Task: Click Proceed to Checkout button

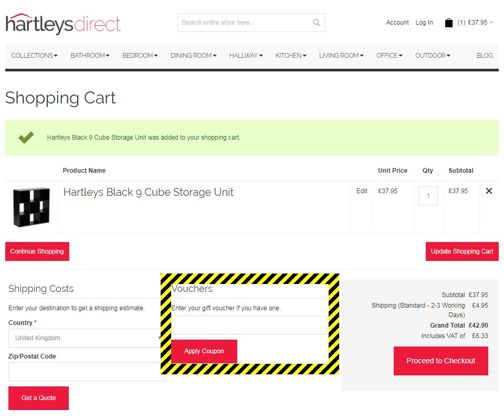Action: 440,361
